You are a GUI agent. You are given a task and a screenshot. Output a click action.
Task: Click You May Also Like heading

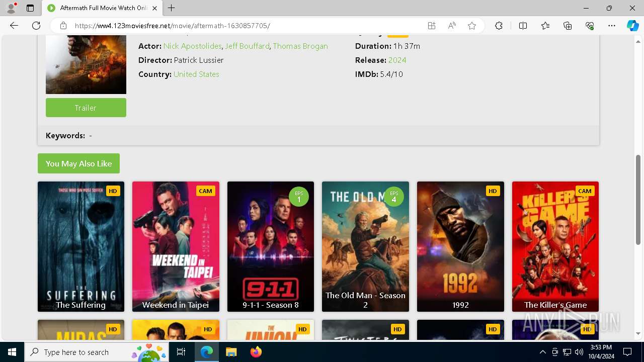point(78,163)
